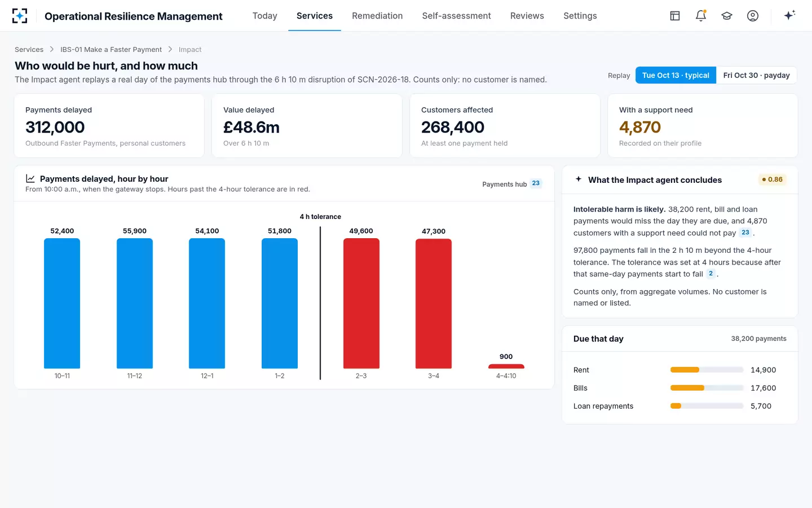Click the sparkle icon beside Impact agent concludes
This screenshot has height=508, width=812.
(579, 179)
